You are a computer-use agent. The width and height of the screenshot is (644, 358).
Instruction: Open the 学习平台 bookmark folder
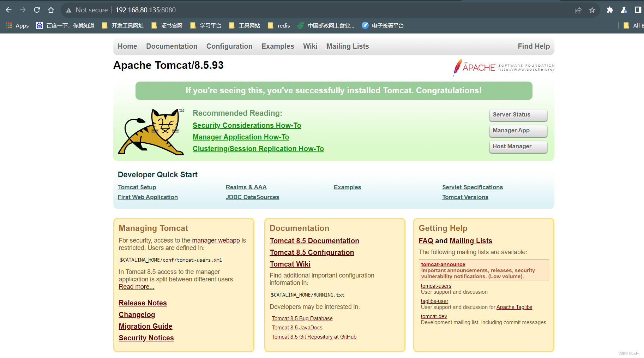[206, 25]
